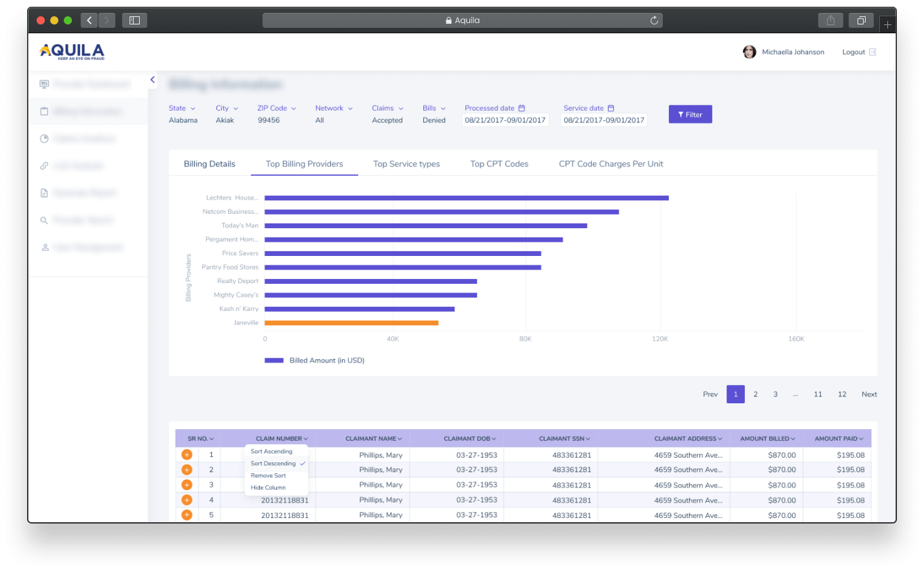Click the browser reload icon
This screenshot has height=571, width=924.
tap(654, 20)
